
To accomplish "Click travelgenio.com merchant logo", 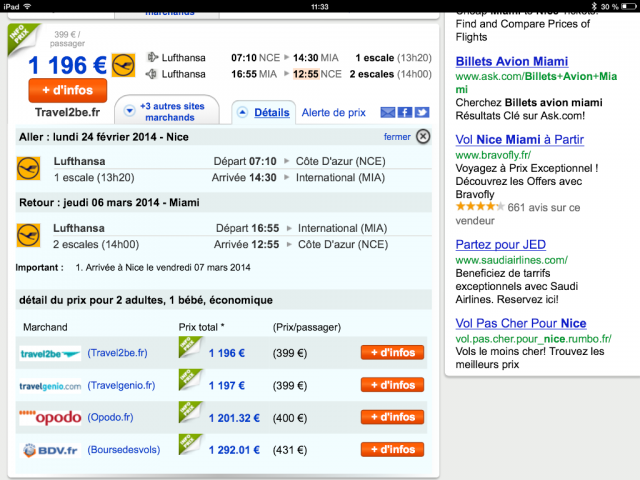I will [x=50, y=386].
